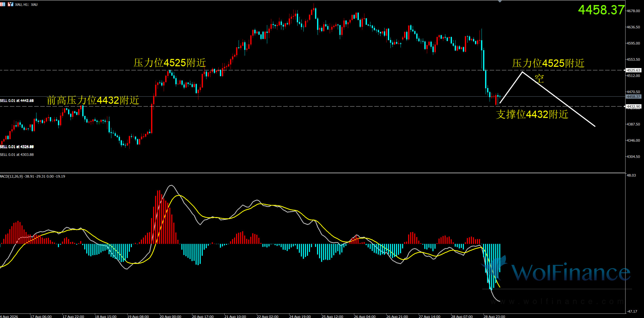Click the 28 Aug 23:00 time axis label
Image resolution: width=644 pixels, height=318 pixels.
[x=494, y=316]
